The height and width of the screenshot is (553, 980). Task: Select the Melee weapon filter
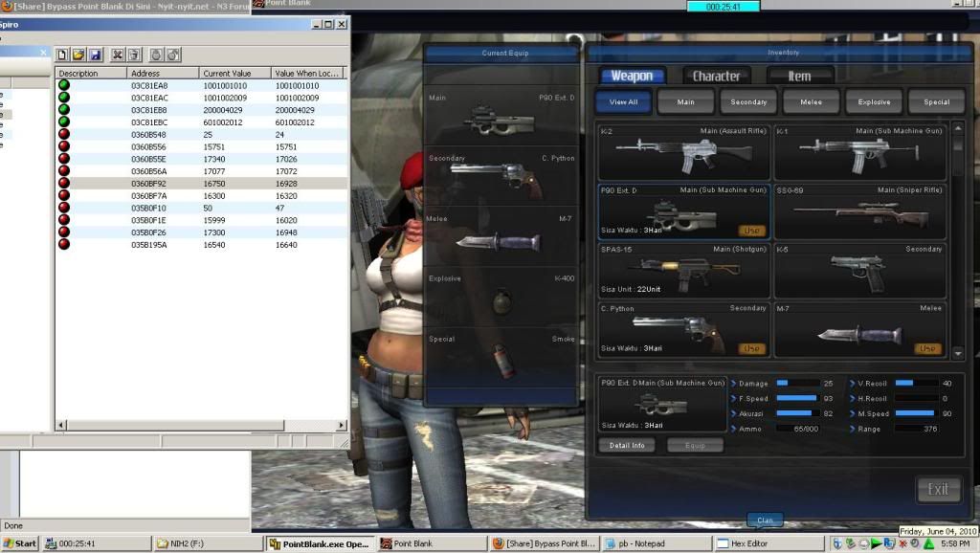(811, 101)
